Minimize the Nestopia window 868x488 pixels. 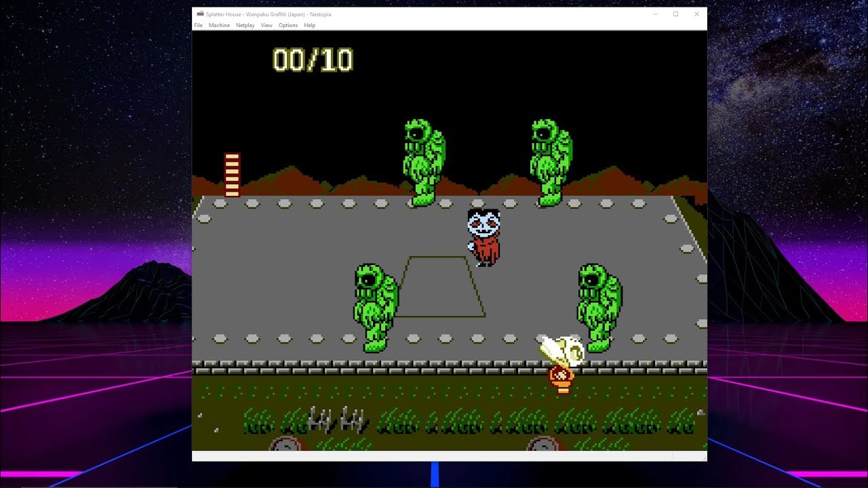pyautogui.click(x=655, y=14)
